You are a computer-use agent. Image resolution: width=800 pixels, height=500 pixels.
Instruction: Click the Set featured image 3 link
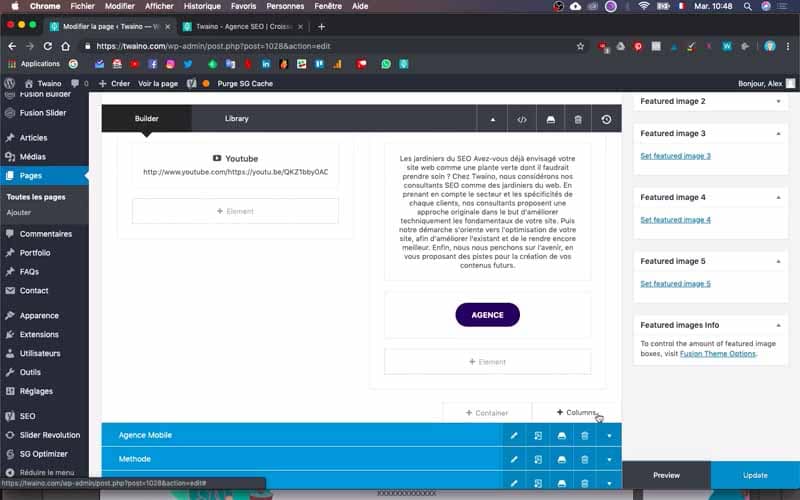[675, 156]
